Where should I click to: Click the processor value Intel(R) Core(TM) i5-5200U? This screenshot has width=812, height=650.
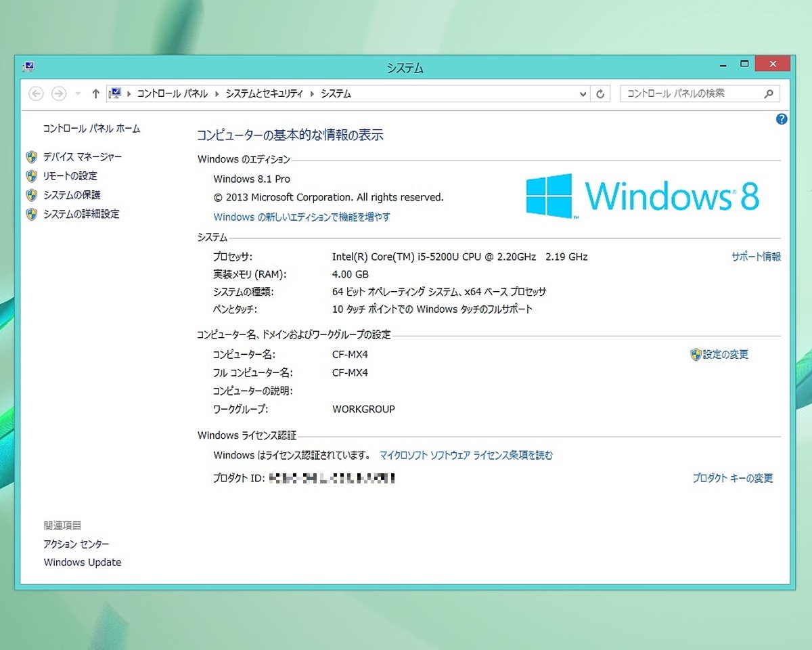pos(459,257)
